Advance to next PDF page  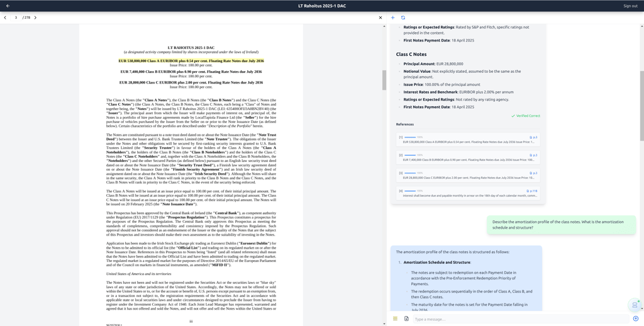[x=35, y=18]
